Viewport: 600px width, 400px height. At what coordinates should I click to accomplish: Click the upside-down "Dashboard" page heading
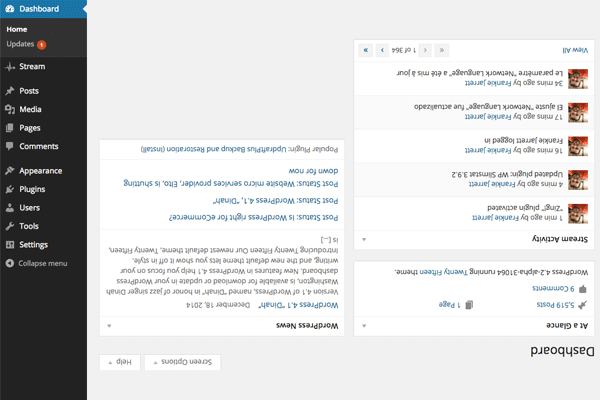(562, 351)
